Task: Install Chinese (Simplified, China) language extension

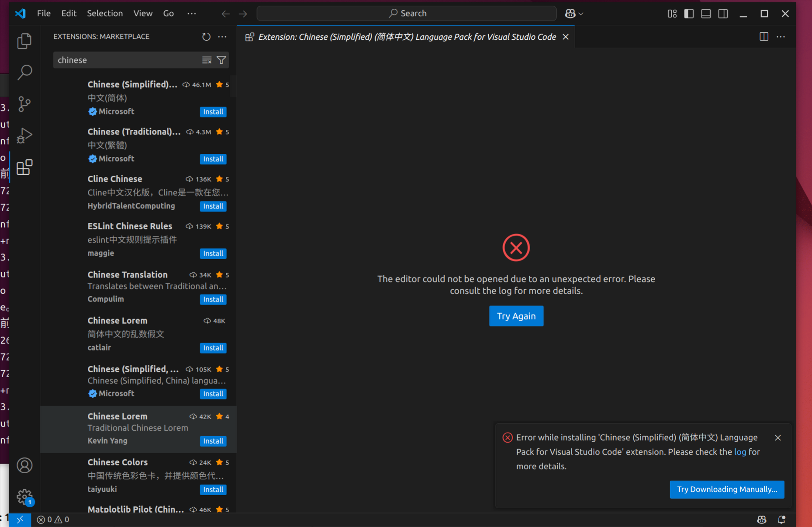Action: pos(213,394)
